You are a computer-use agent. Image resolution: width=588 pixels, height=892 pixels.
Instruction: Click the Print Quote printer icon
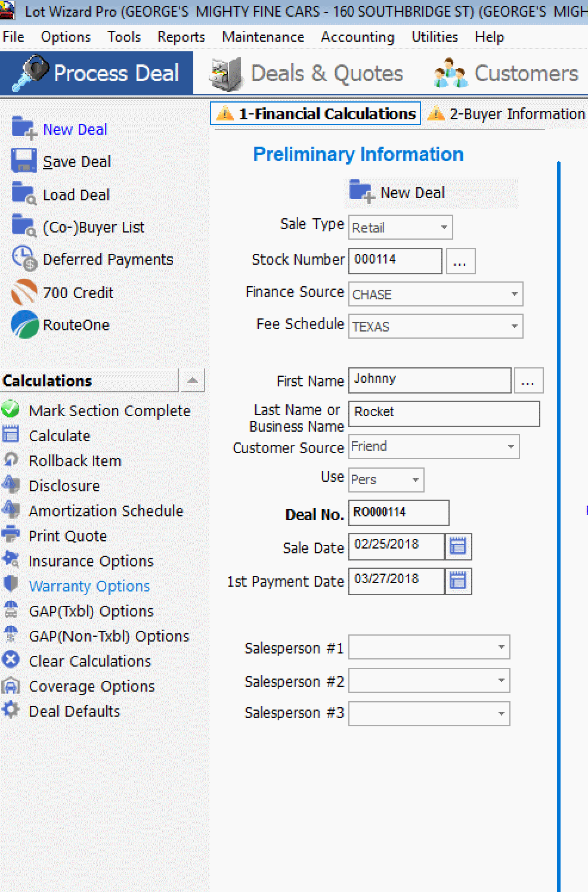(11, 535)
